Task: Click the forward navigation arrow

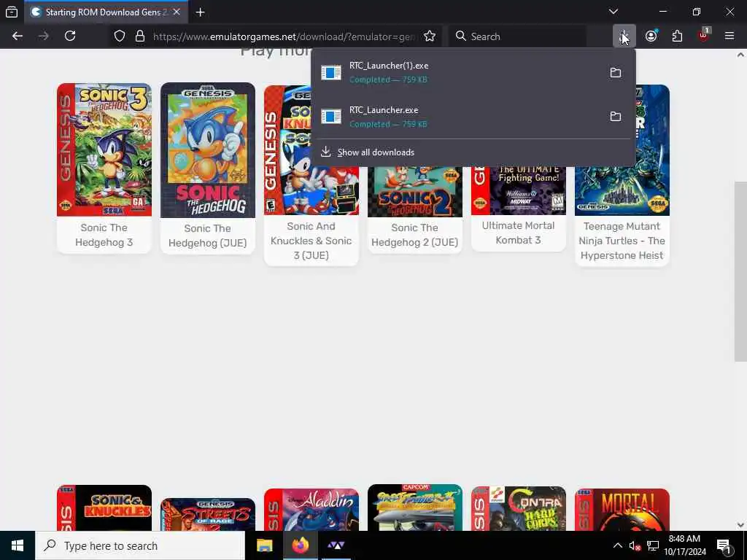Action: tap(43, 36)
